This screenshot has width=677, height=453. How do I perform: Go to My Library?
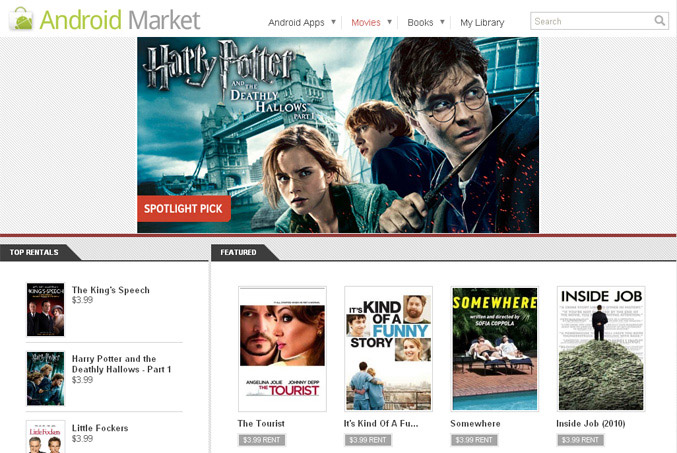pyautogui.click(x=482, y=22)
